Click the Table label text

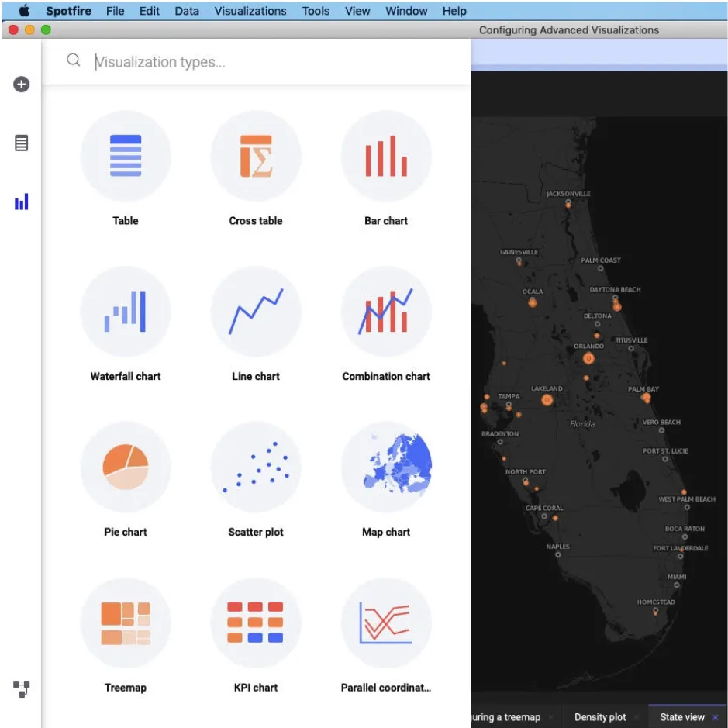pyautogui.click(x=126, y=220)
